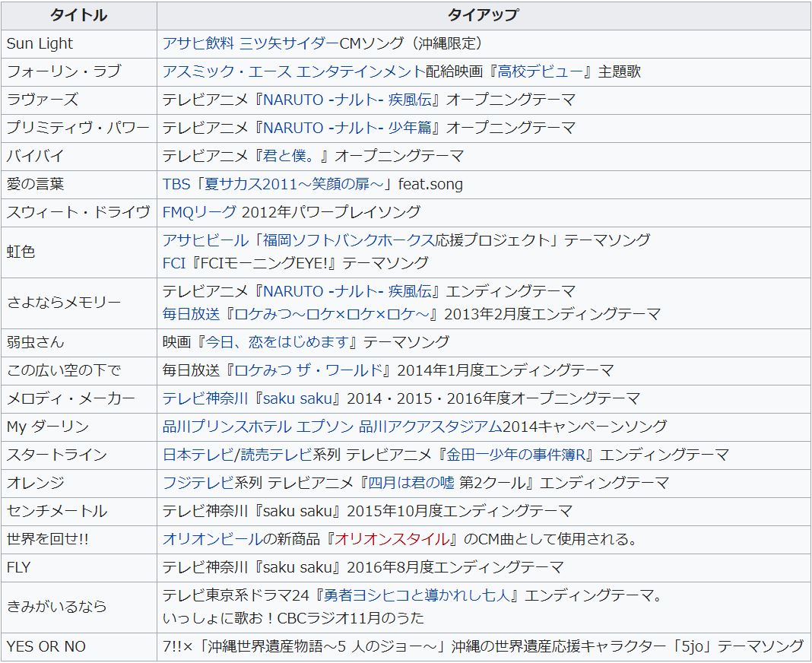The height and width of the screenshot is (663, 812).
Task: Open the ロケみつ ザ・ワールド link
Action: coord(308,370)
